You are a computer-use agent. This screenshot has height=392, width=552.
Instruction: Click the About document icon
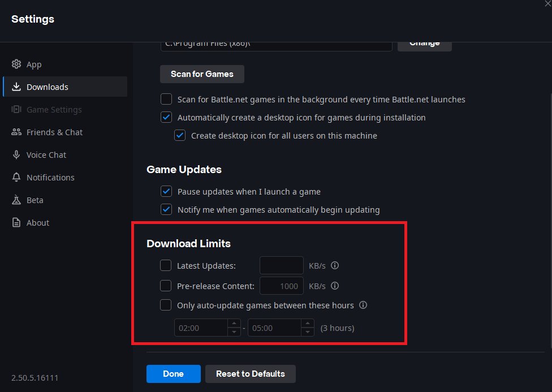point(16,222)
